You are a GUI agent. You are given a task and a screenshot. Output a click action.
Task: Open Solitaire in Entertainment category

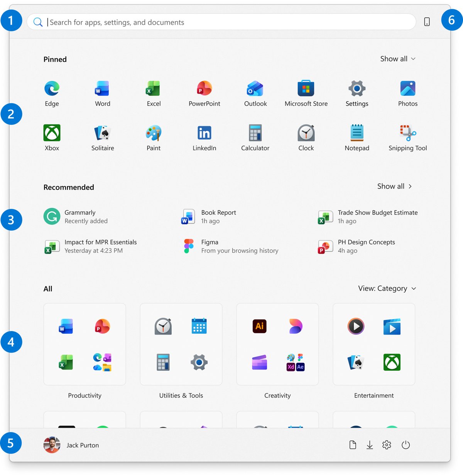click(356, 362)
